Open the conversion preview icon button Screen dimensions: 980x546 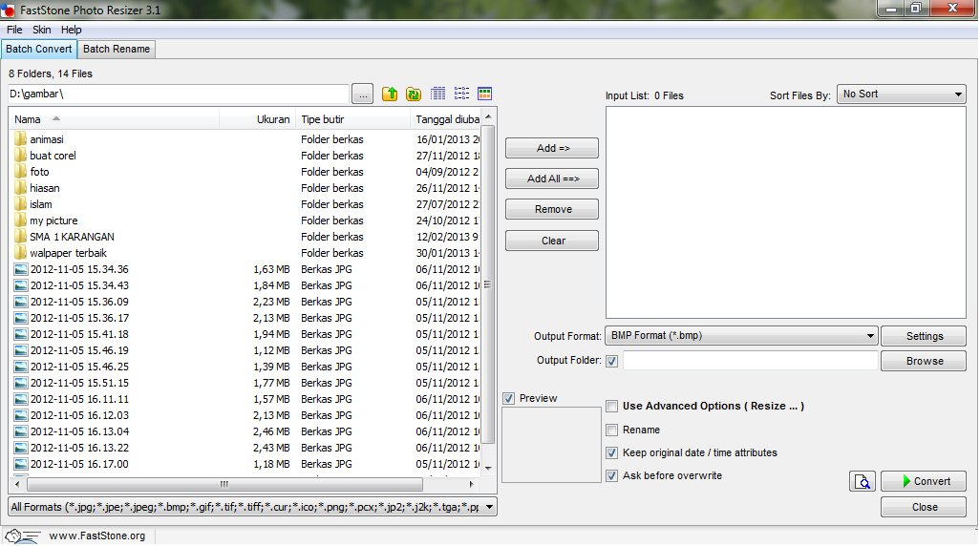click(x=862, y=482)
